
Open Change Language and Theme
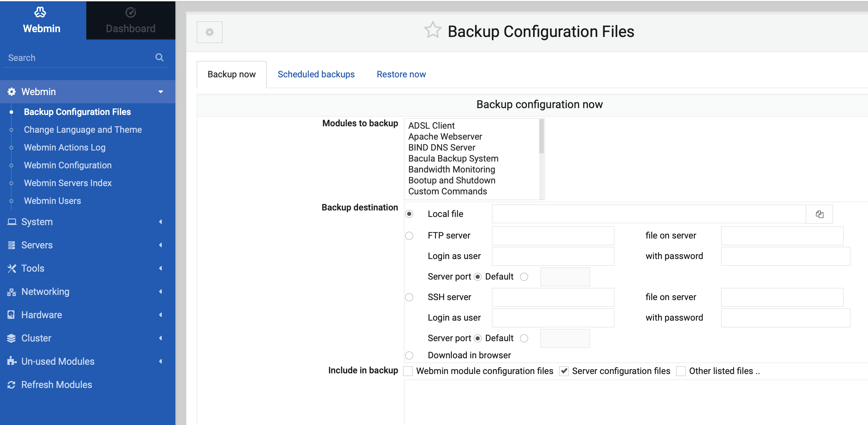pos(83,130)
